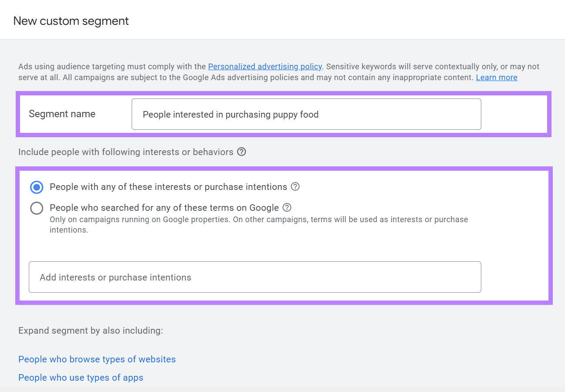
Task: Click the 'New custom segment' heading
Action: point(71,21)
